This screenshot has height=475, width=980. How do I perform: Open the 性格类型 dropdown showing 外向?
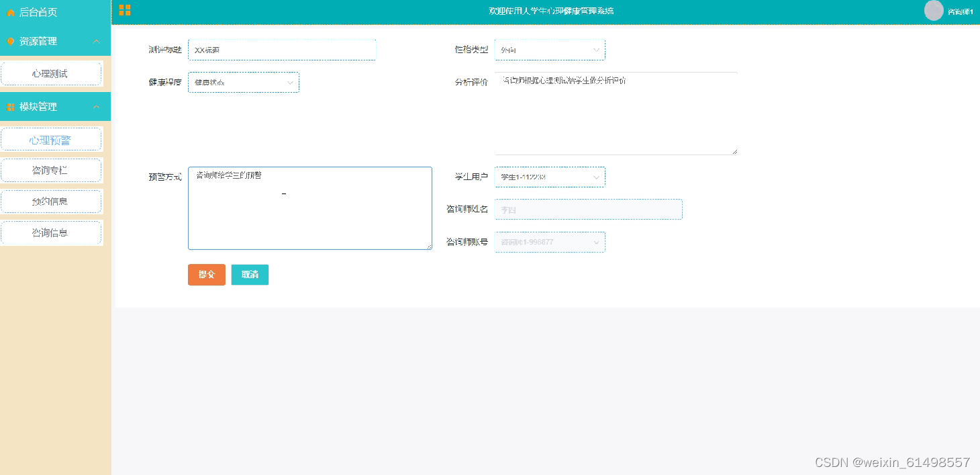[x=550, y=50]
